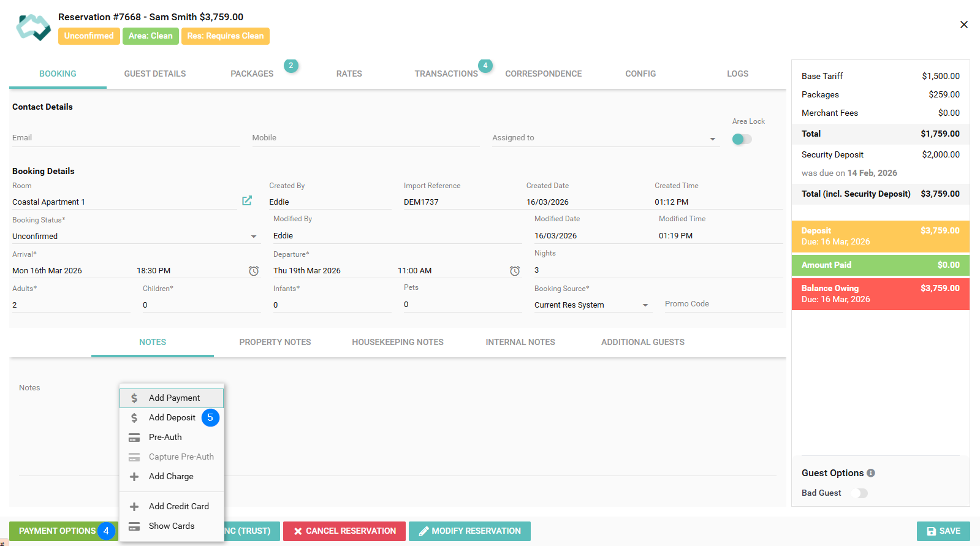
Task: Click the Cancel Reservation button
Action: [344, 531]
